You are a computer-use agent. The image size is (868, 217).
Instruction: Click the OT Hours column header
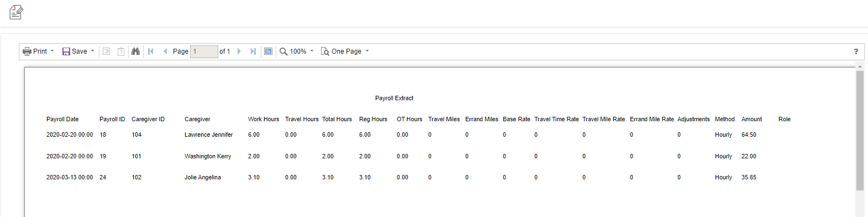point(409,119)
